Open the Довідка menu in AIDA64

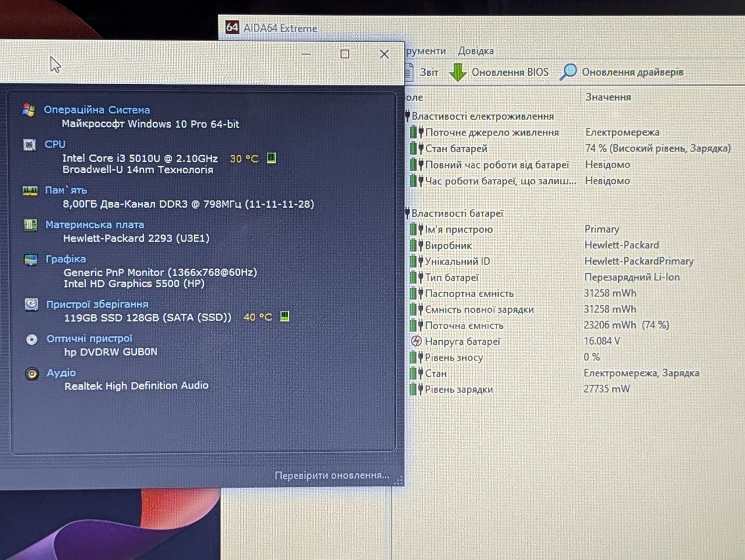[476, 51]
